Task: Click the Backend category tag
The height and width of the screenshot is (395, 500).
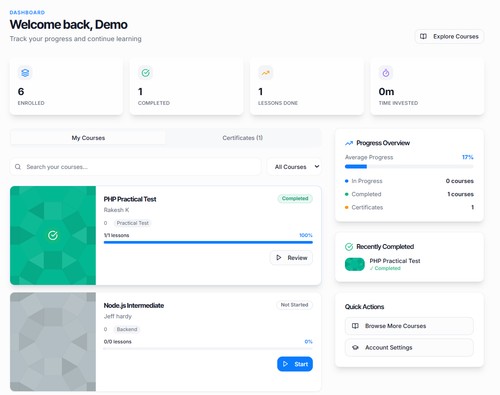Action: [127, 329]
